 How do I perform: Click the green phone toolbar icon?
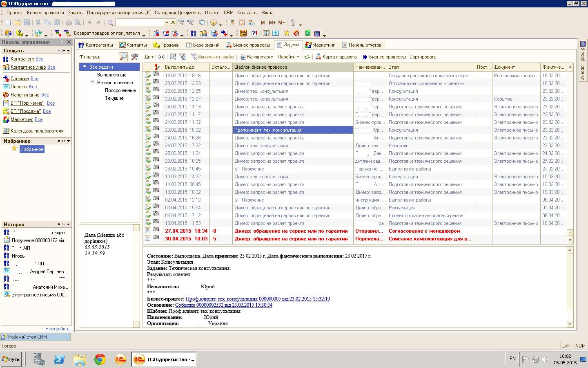pos(307,34)
